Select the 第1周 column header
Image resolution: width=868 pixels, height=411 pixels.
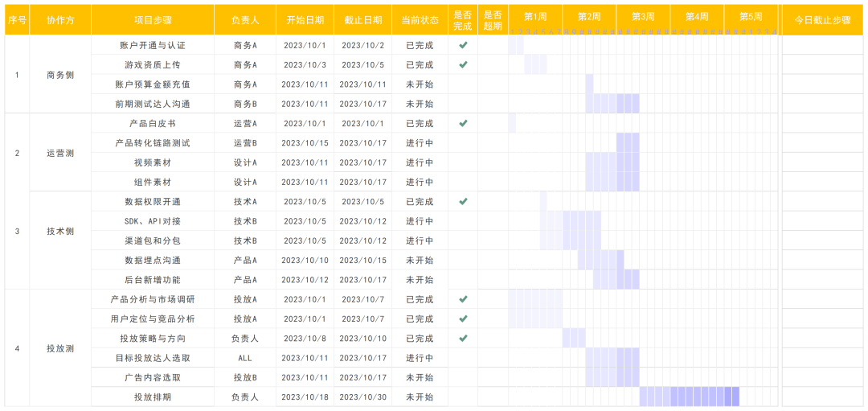(x=534, y=16)
